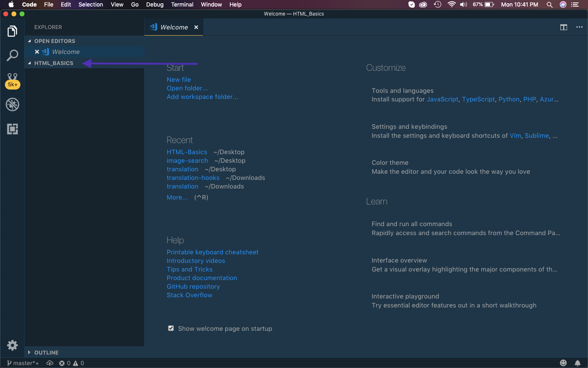Open the Search view icon
This screenshot has height=368, width=588.
click(x=12, y=56)
